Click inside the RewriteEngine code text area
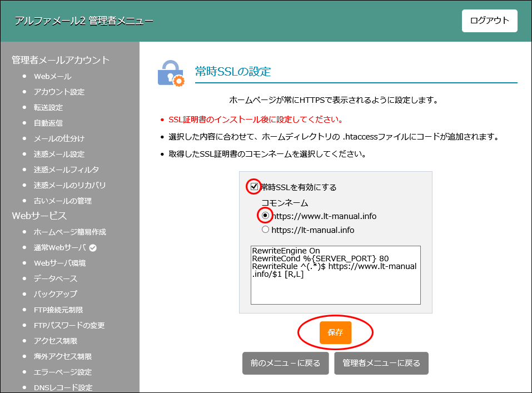The width and height of the screenshot is (532, 393). click(336, 275)
